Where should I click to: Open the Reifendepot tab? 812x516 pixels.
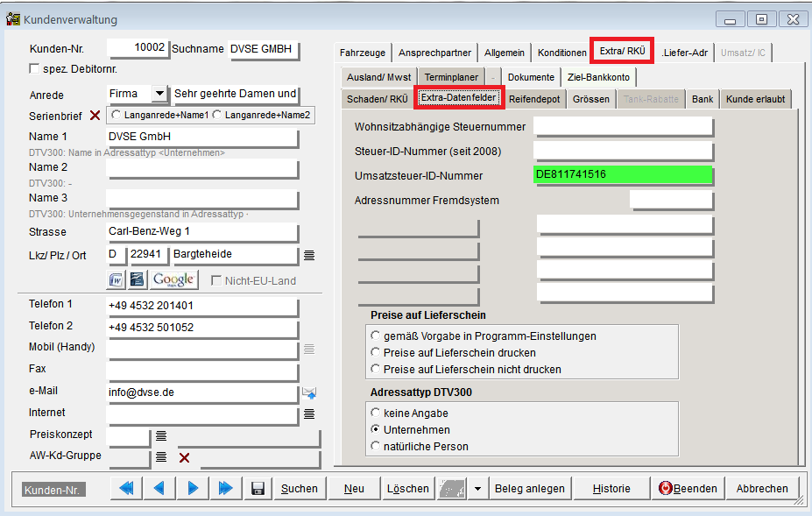535,99
